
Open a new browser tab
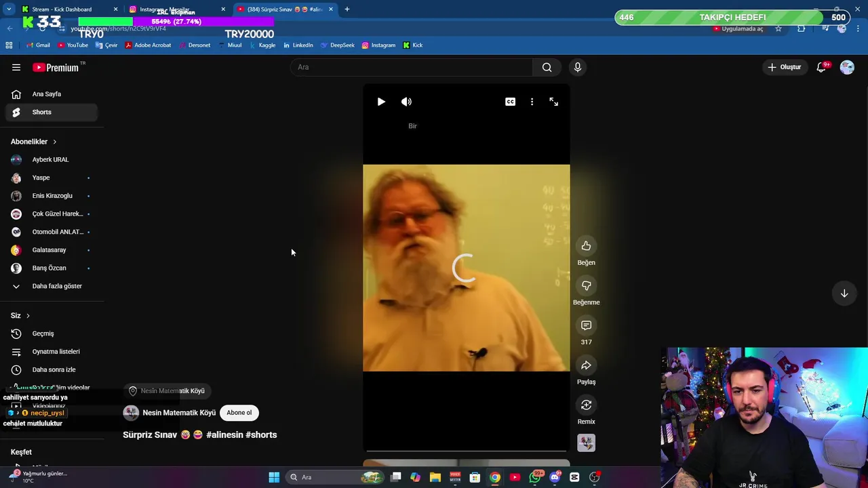click(x=347, y=9)
